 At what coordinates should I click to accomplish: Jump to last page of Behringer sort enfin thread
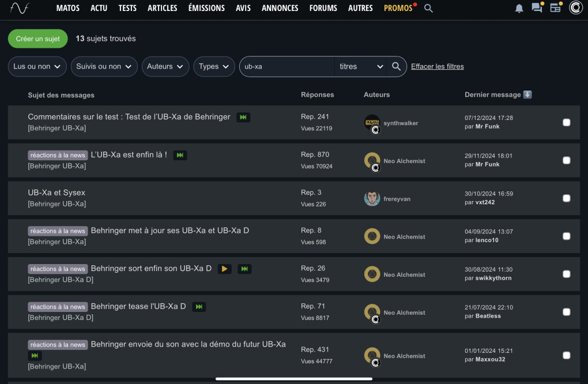click(x=244, y=269)
